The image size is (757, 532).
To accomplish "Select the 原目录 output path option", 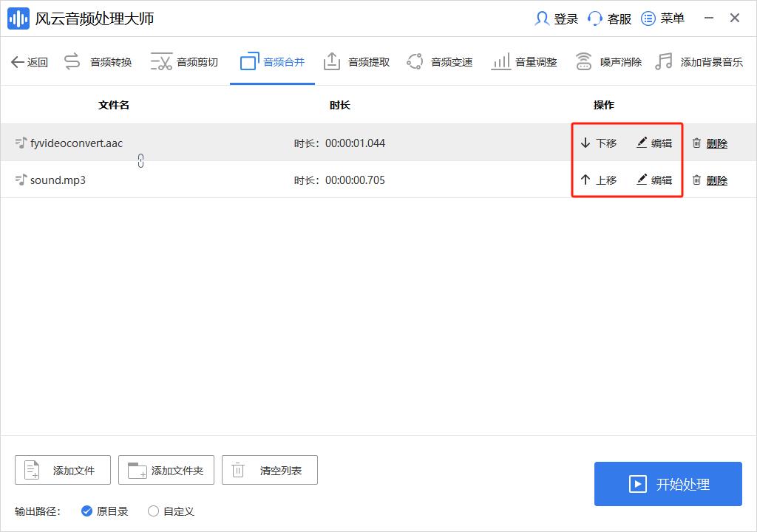I will (104, 511).
